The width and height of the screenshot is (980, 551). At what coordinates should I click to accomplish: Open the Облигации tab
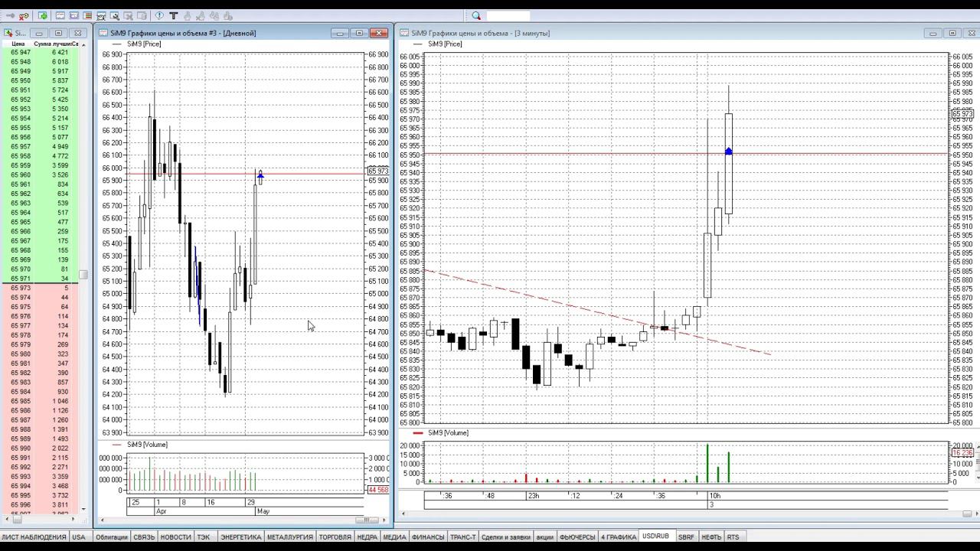click(112, 537)
